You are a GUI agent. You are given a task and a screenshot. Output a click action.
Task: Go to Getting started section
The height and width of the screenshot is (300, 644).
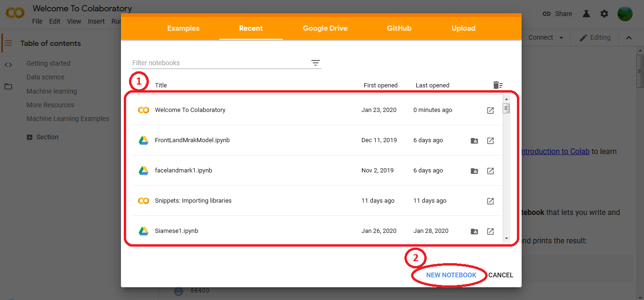[48, 63]
